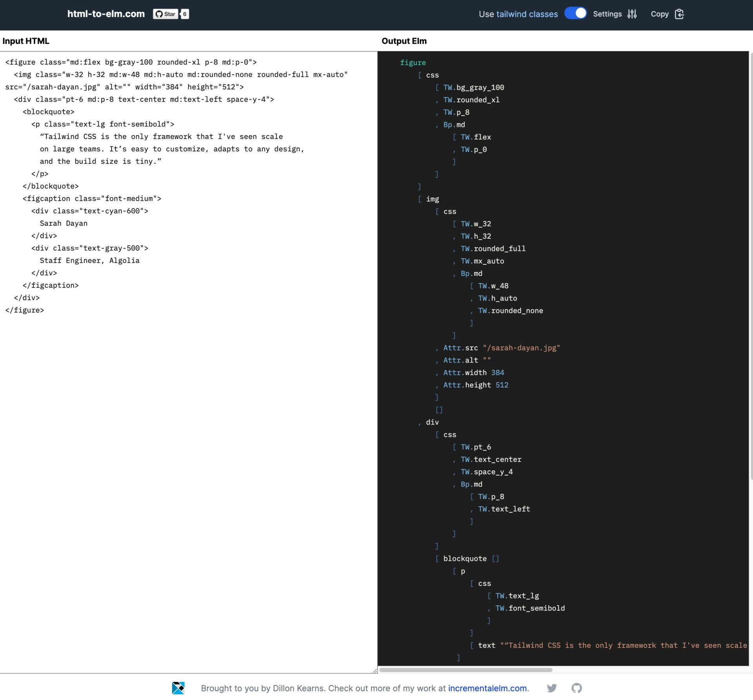
Task: Click the Elm logo in the footer
Action: 179,688
